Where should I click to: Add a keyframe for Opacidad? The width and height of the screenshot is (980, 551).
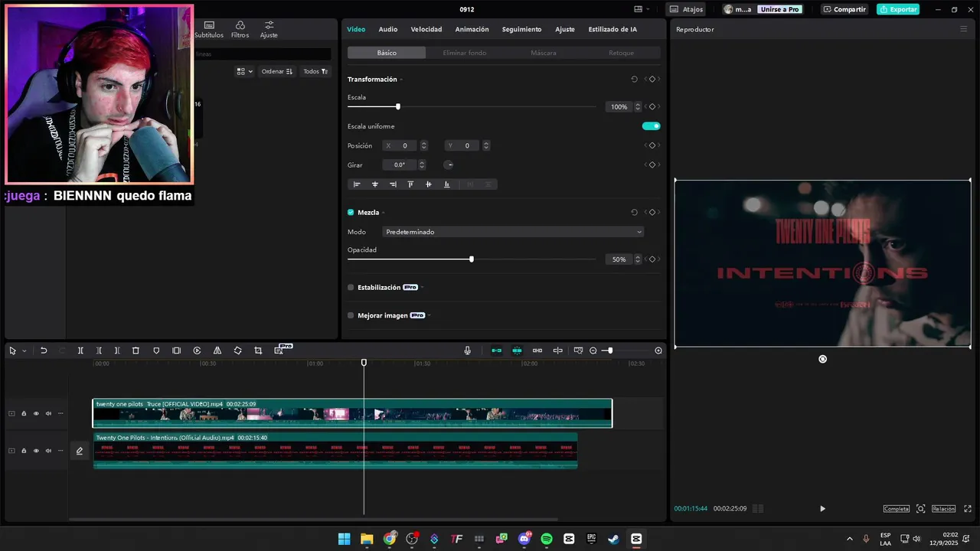point(652,259)
